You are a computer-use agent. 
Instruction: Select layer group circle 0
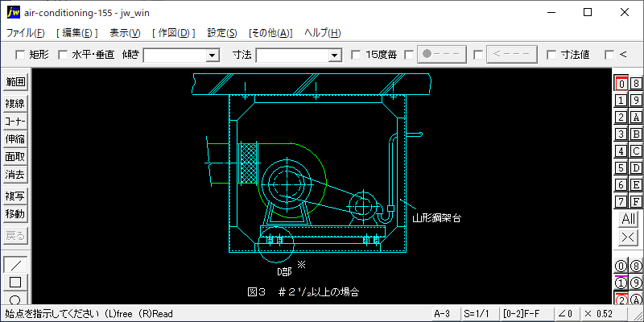tap(621, 266)
